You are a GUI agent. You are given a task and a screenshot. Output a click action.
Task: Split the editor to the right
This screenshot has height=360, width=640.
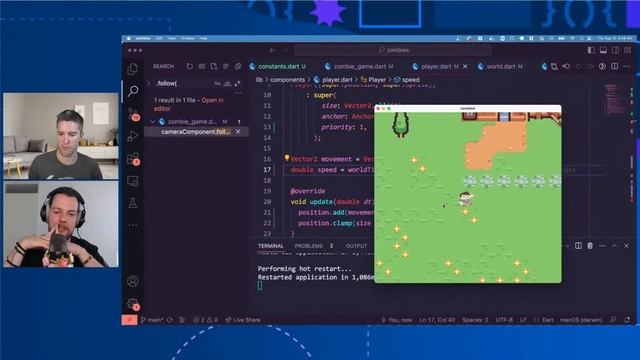[615, 66]
